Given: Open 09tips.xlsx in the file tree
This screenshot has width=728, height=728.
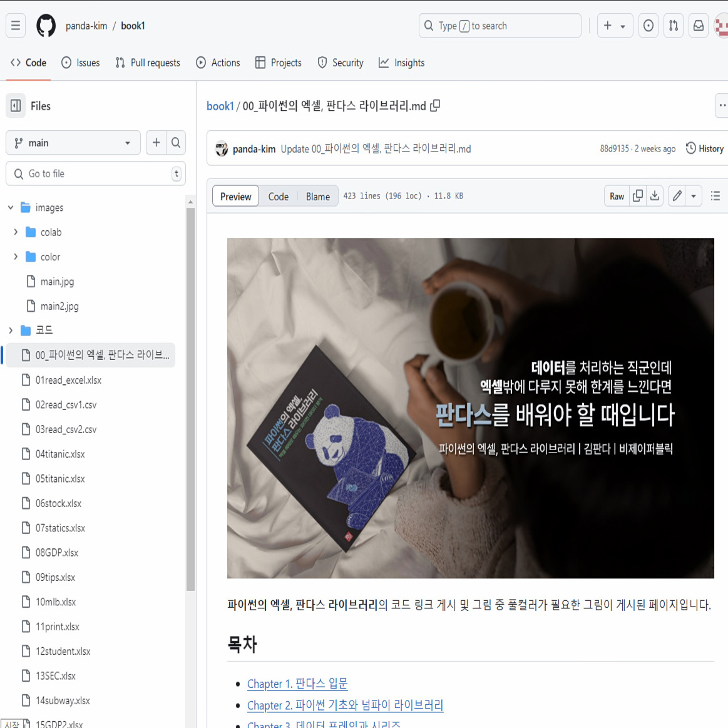Looking at the screenshot, I should pos(55,578).
